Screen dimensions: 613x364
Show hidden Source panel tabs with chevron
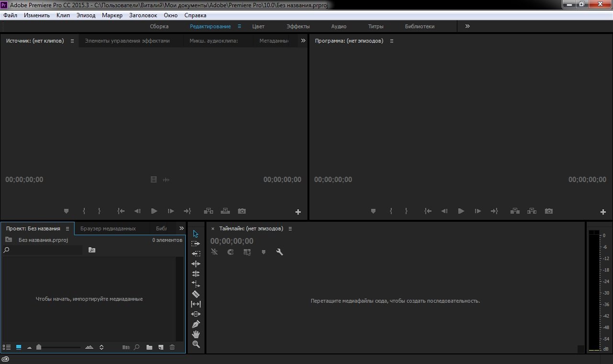pyautogui.click(x=303, y=41)
